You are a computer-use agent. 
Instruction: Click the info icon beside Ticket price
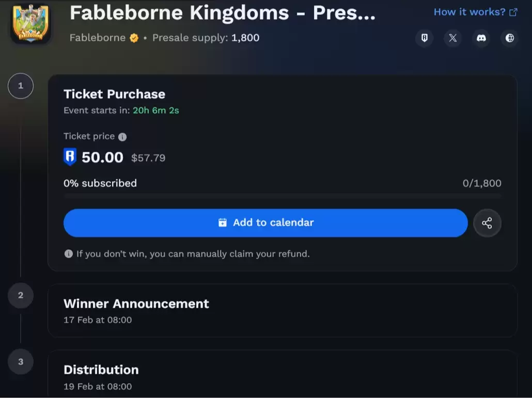click(x=122, y=137)
